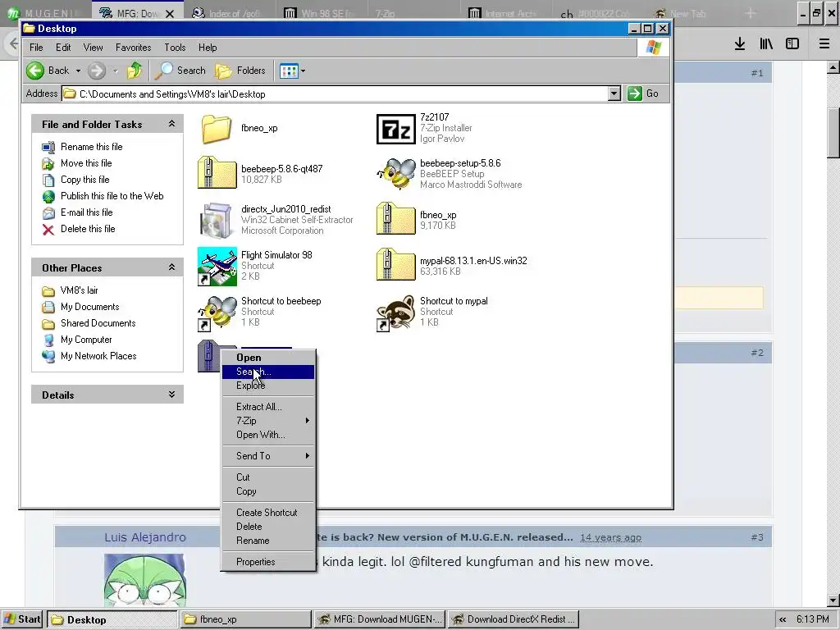The height and width of the screenshot is (630, 840).
Task: Click E-mail this file task
Action: (86, 212)
